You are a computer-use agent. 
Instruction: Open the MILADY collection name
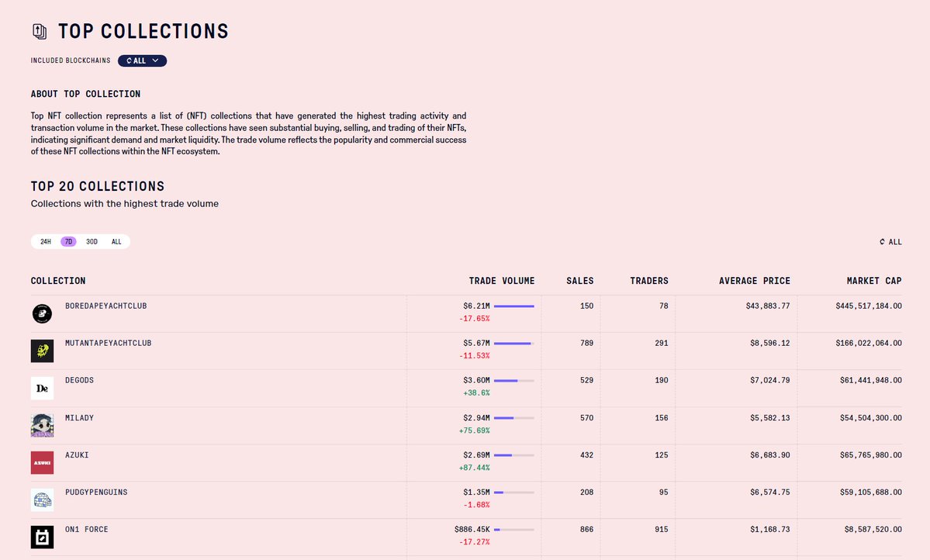click(x=79, y=417)
